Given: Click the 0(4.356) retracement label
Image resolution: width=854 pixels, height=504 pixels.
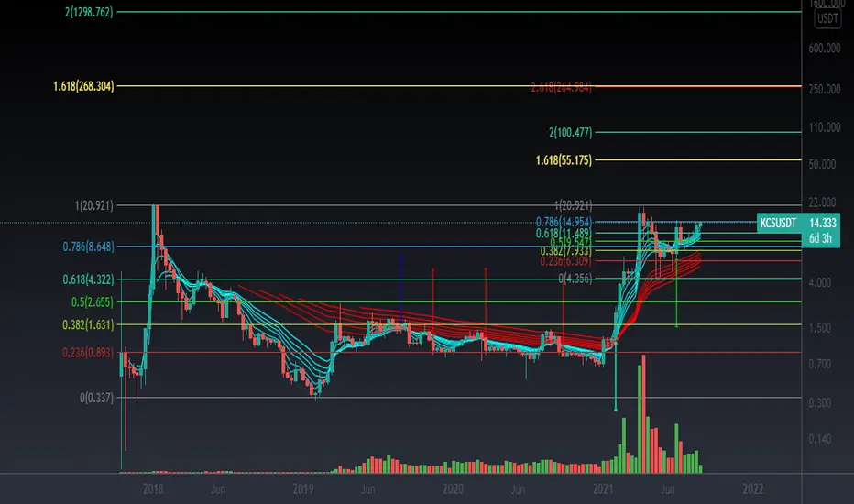Looking at the screenshot, I should pos(575,279).
